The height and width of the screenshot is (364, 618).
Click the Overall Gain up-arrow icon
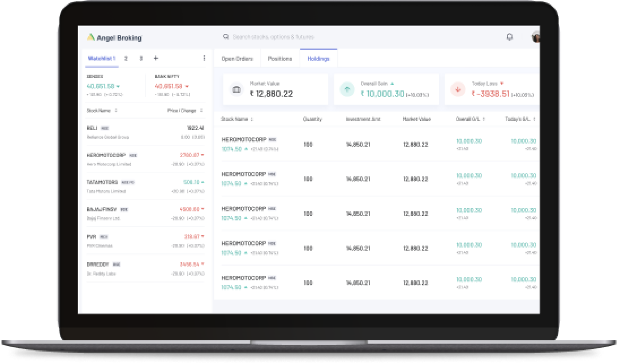[347, 89]
